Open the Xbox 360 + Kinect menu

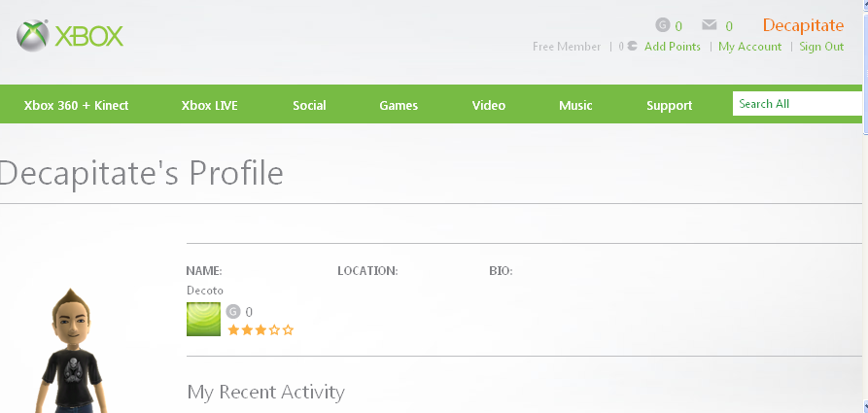(x=76, y=105)
